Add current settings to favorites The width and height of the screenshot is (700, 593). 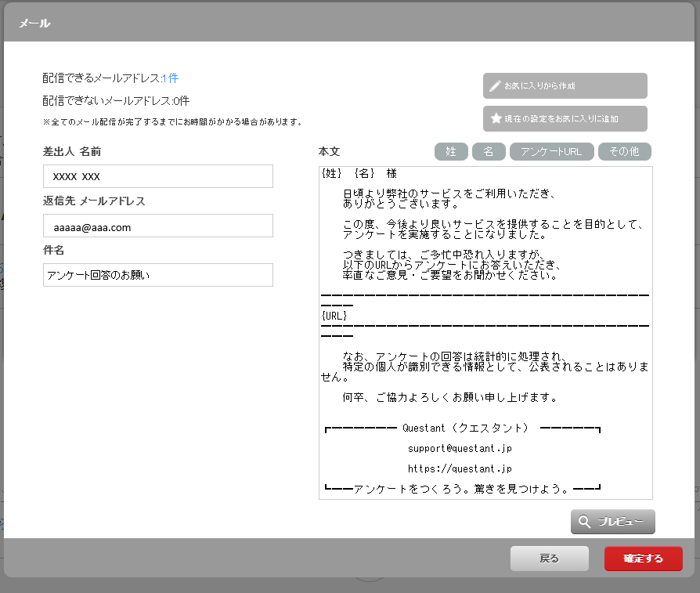(565, 118)
